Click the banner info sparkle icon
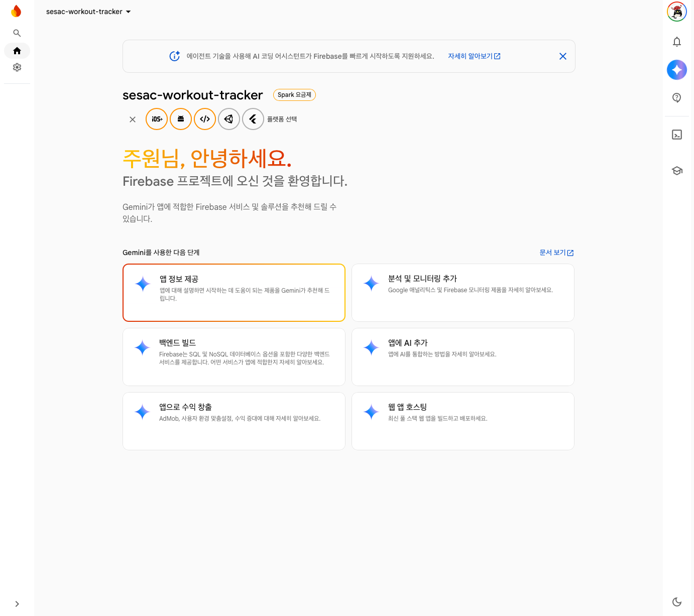694x616 pixels. (x=175, y=56)
